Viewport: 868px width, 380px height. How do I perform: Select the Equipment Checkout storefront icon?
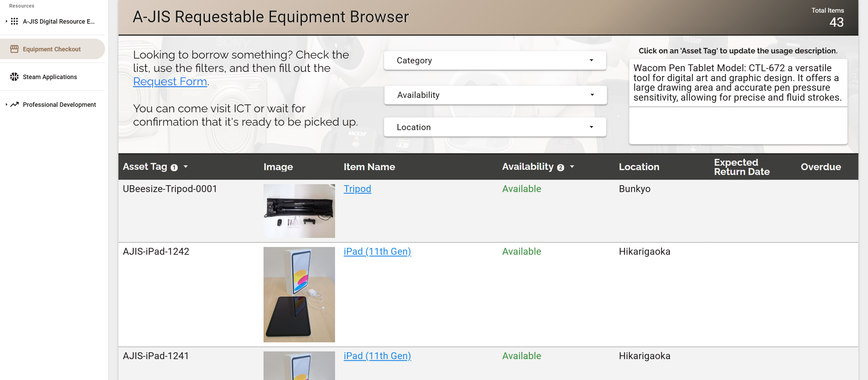[x=14, y=49]
